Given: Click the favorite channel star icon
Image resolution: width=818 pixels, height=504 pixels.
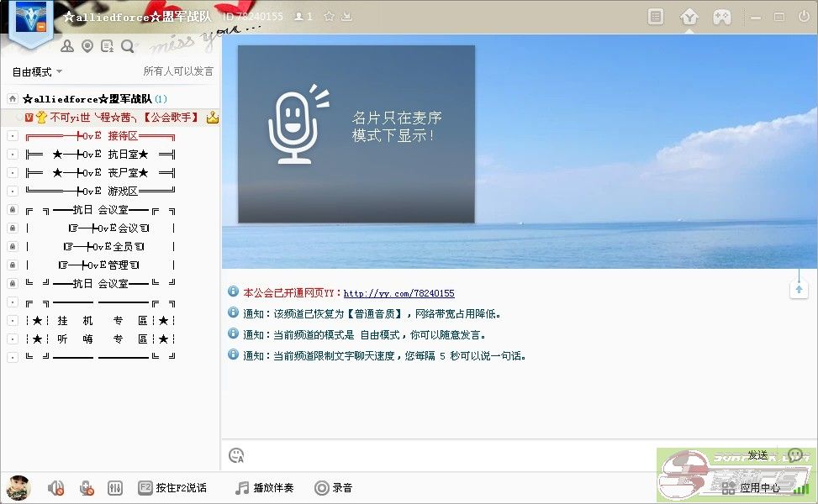Looking at the screenshot, I should click(329, 17).
